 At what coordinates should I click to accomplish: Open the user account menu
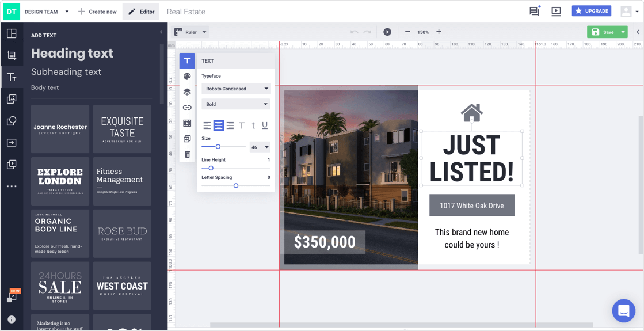point(629,12)
